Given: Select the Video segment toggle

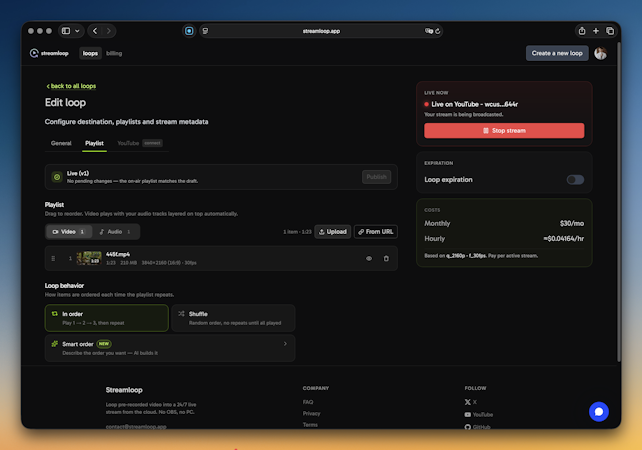Looking at the screenshot, I should tap(68, 232).
